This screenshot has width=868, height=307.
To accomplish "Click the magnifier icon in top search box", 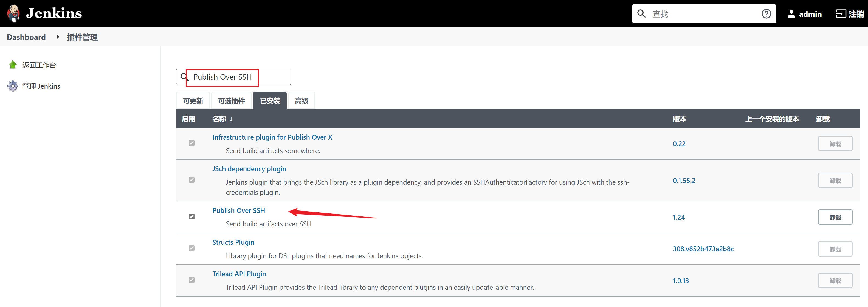I will [x=641, y=14].
